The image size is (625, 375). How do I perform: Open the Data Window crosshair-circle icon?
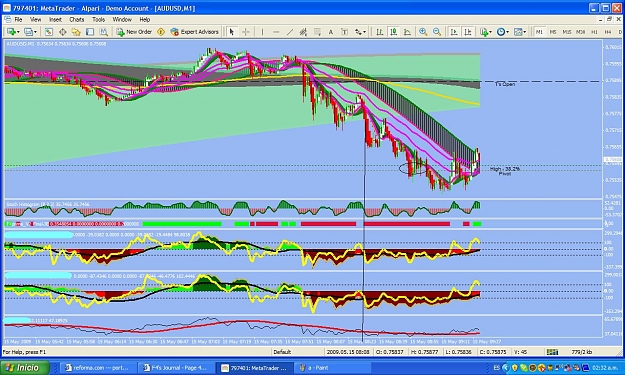(63, 32)
